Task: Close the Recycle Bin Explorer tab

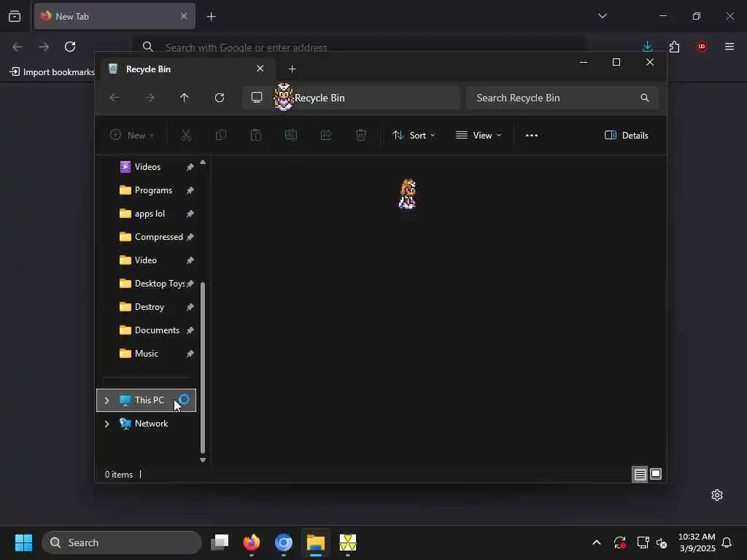Action: coord(260,69)
